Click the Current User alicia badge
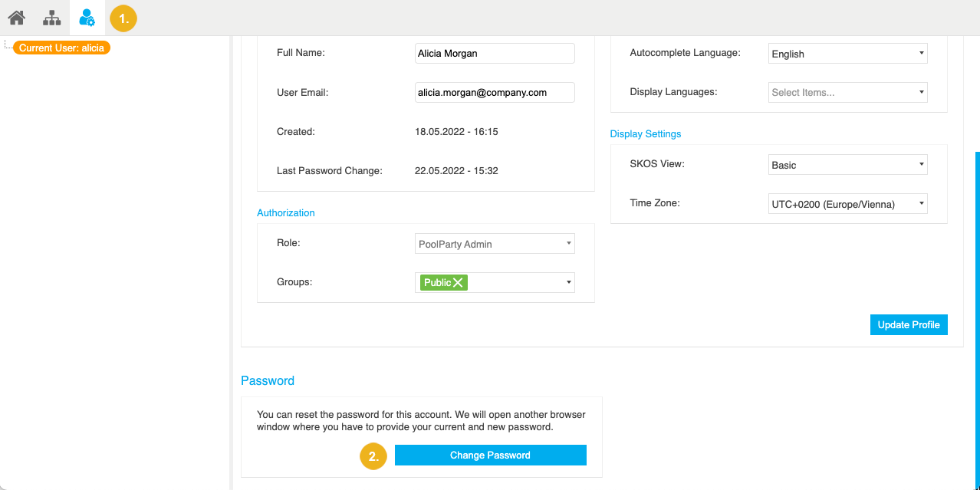This screenshot has width=980, height=490. tap(61, 47)
